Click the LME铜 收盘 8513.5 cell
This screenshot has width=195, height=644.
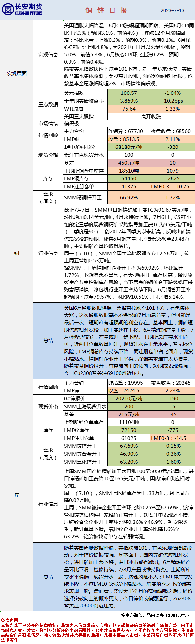point(129,139)
